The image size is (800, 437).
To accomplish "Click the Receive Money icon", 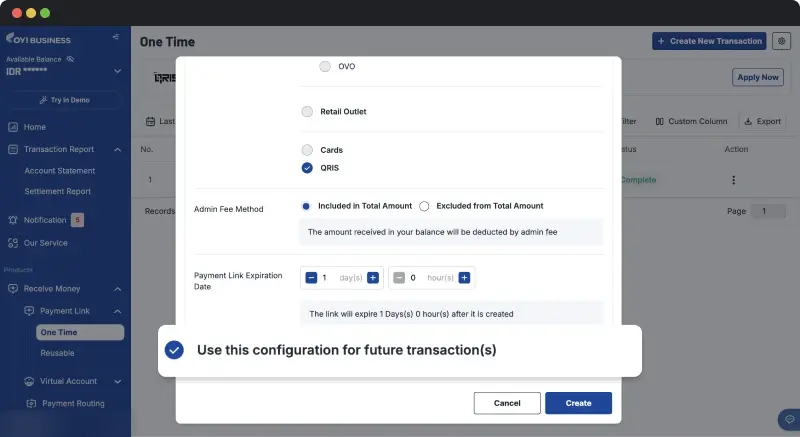I will pos(13,289).
